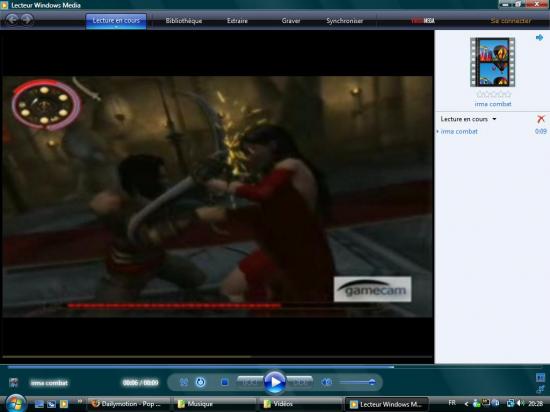The width and height of the screenshot is (550, 412).
Task: Stop the video playback
Action: (x=224, y=382)
